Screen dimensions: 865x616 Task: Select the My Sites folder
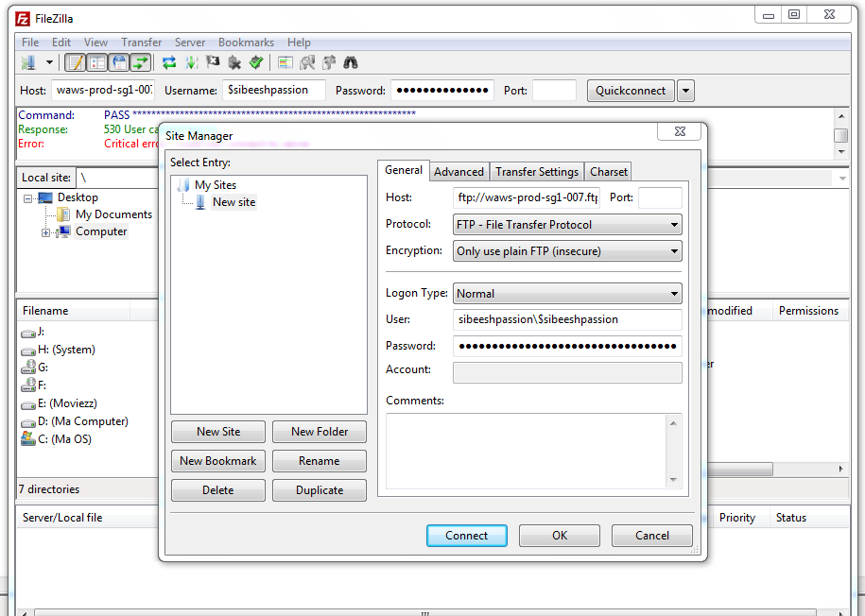[216, 185]
